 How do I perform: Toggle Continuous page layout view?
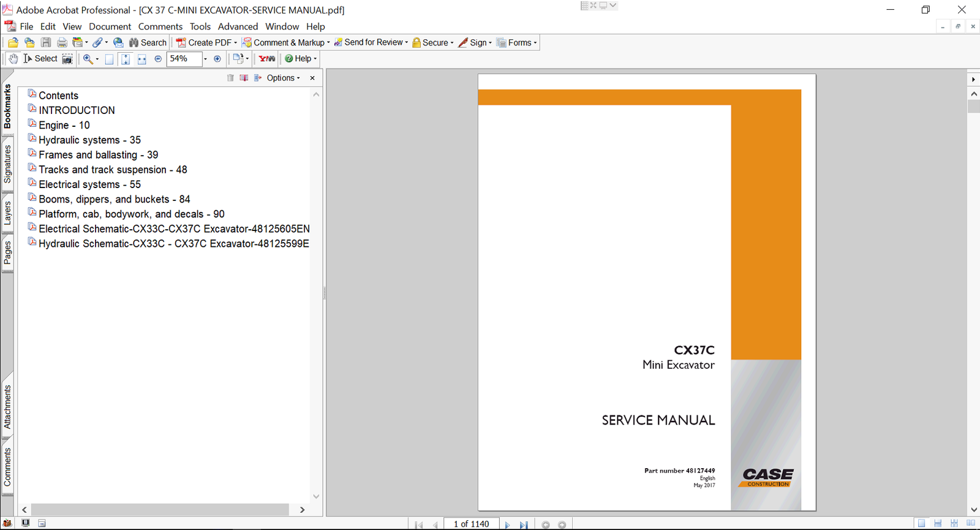click(x=938, y=523)
